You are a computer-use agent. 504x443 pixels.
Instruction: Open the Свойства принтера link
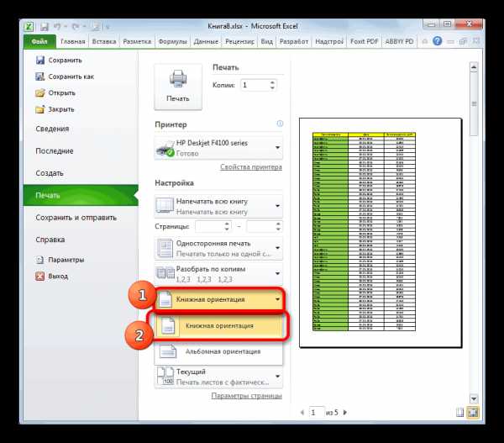(x=251, y=167)
